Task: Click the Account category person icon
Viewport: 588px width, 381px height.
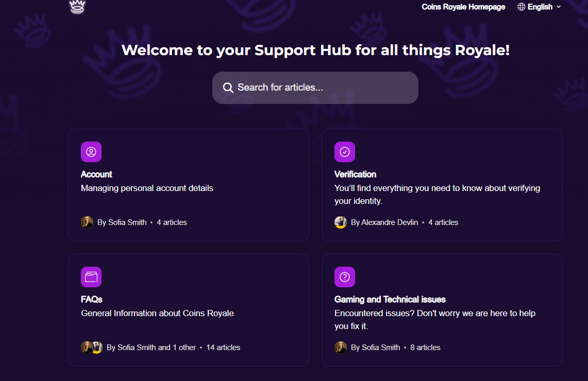Action: click(x=91, y=152)
